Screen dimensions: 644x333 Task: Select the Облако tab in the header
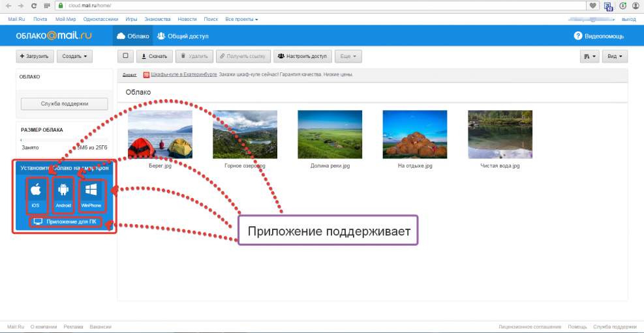[x=132, y=36]
